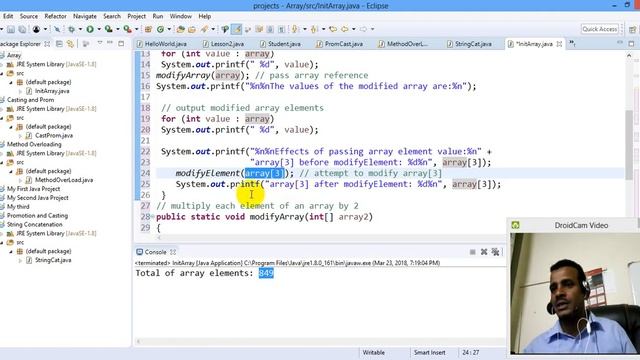
Task: Click the Collapse All icon in Package Explorer
Action: (59, 44)
